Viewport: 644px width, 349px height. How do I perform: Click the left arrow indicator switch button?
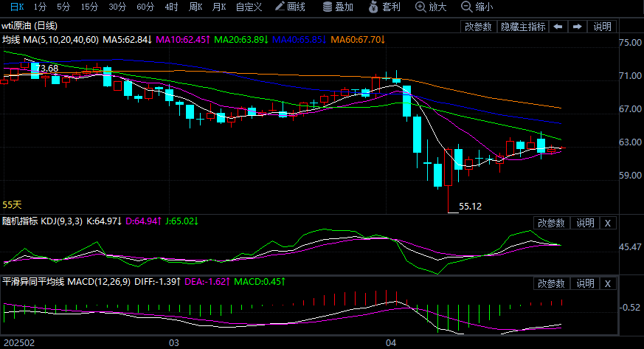tap(558, 27)
